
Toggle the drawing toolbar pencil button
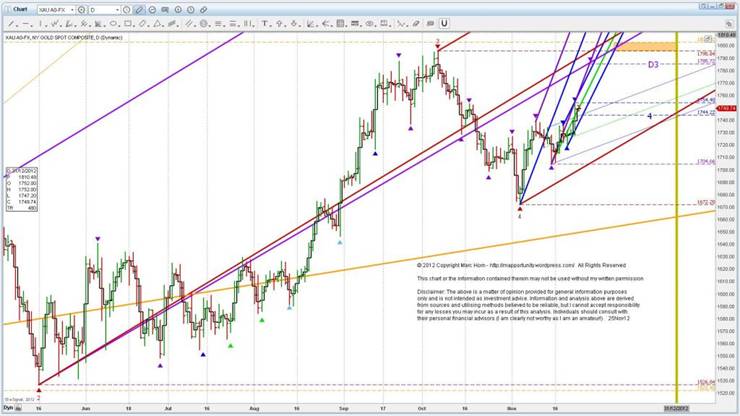(x=139, y=10)
